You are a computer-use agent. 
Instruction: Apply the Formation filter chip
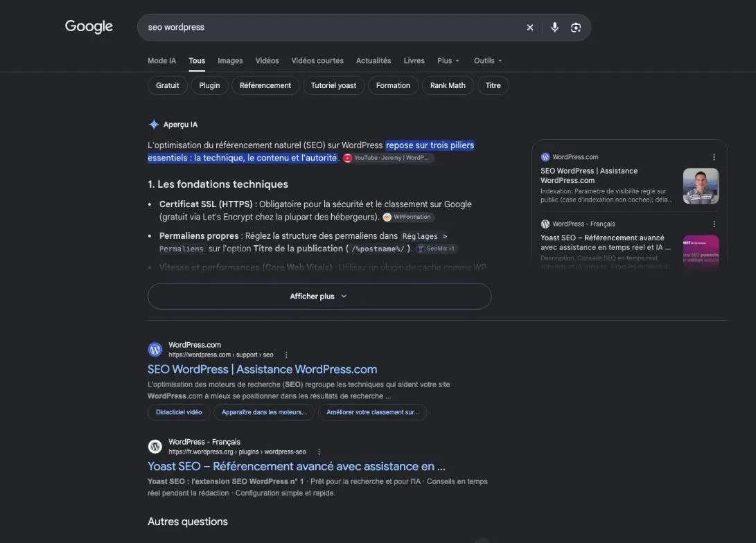(393, 86)
